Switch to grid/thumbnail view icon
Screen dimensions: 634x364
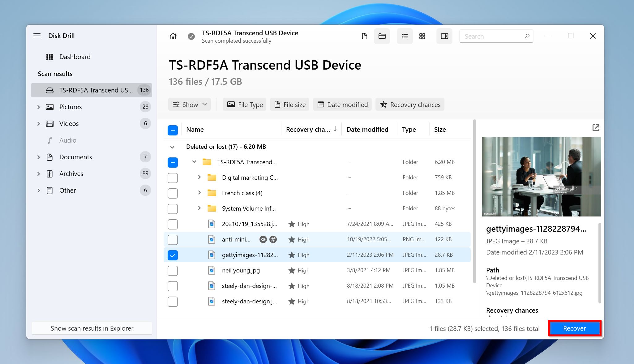click(421, 36)
